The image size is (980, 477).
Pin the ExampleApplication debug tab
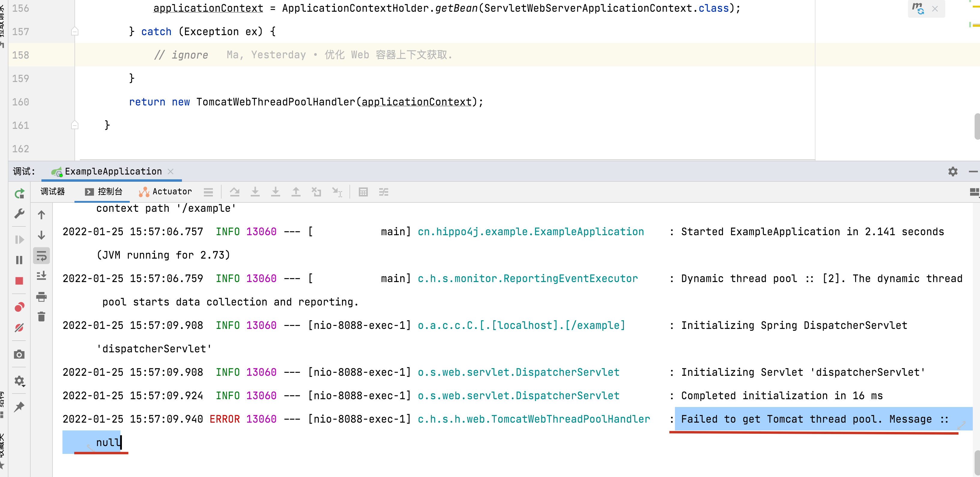tap(19, 407)
